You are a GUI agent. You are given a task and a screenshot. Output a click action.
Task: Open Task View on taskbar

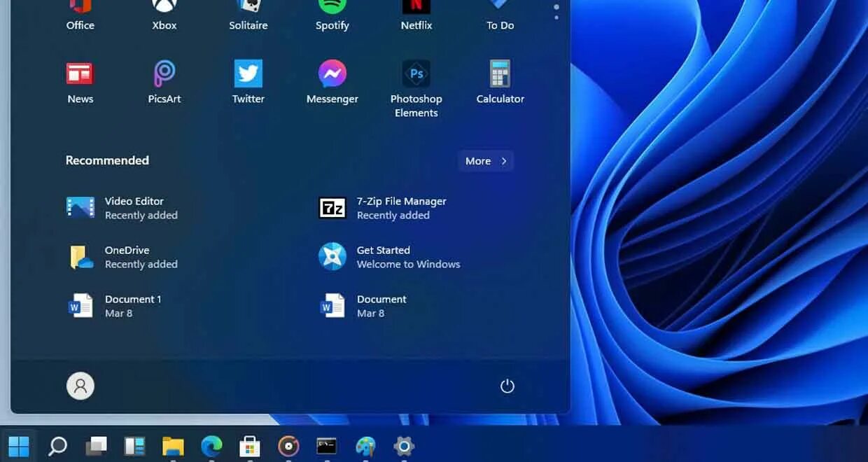(x=96, y=445)
